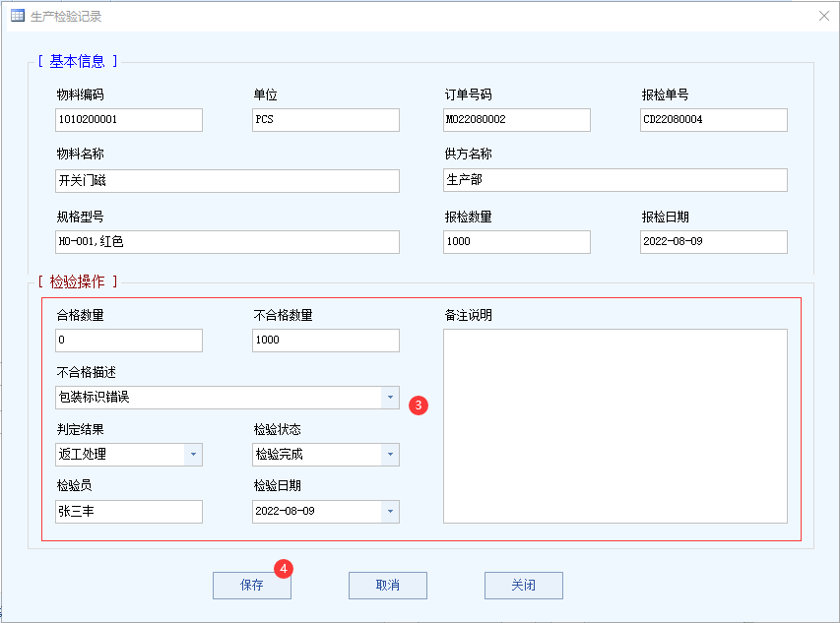
Task: Focus the 检验员 input field
Action: (129, 512)
